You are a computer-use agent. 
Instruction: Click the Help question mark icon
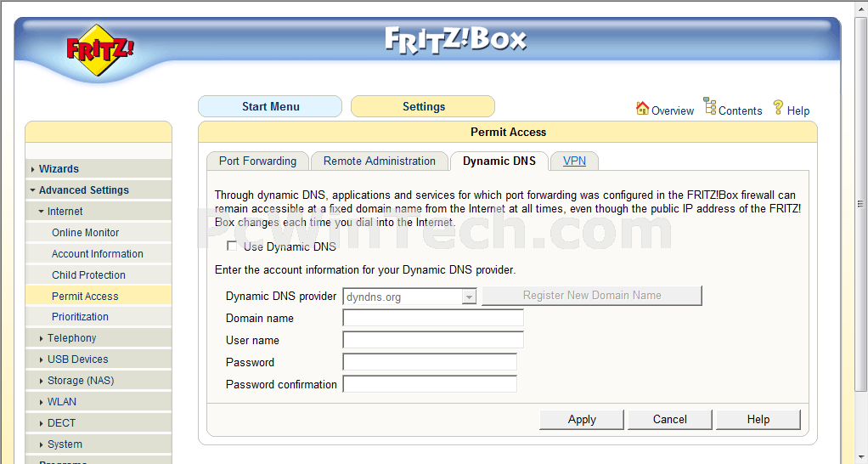[x=778, y=107]
